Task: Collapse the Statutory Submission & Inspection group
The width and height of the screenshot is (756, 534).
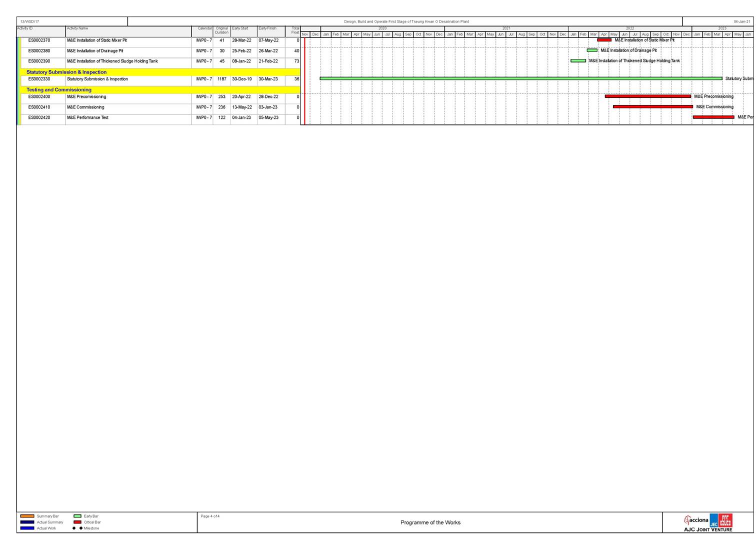Action: point(66,72)
